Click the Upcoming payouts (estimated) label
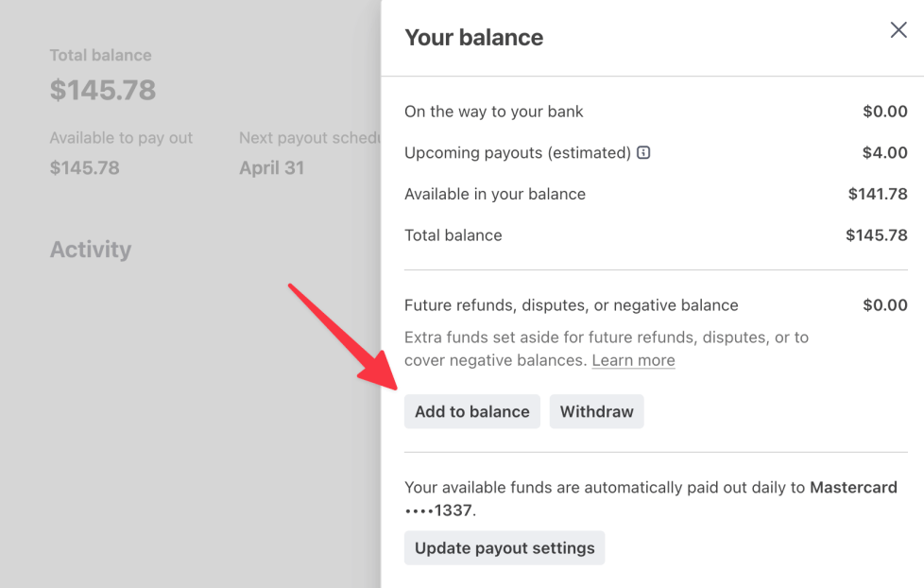The height and width of the screenshot is (588, 924). click(x=518, y=152)
